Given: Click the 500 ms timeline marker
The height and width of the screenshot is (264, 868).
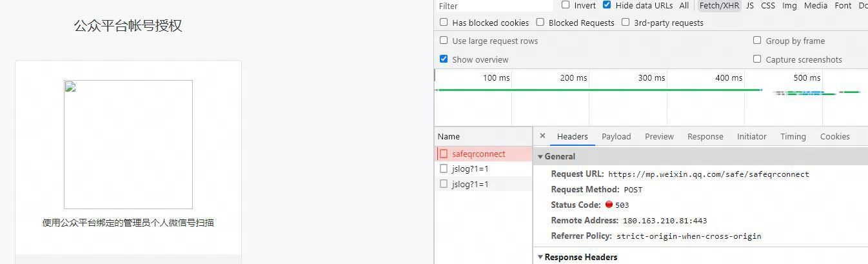Looking at the screenshot, I should point(807,77).
